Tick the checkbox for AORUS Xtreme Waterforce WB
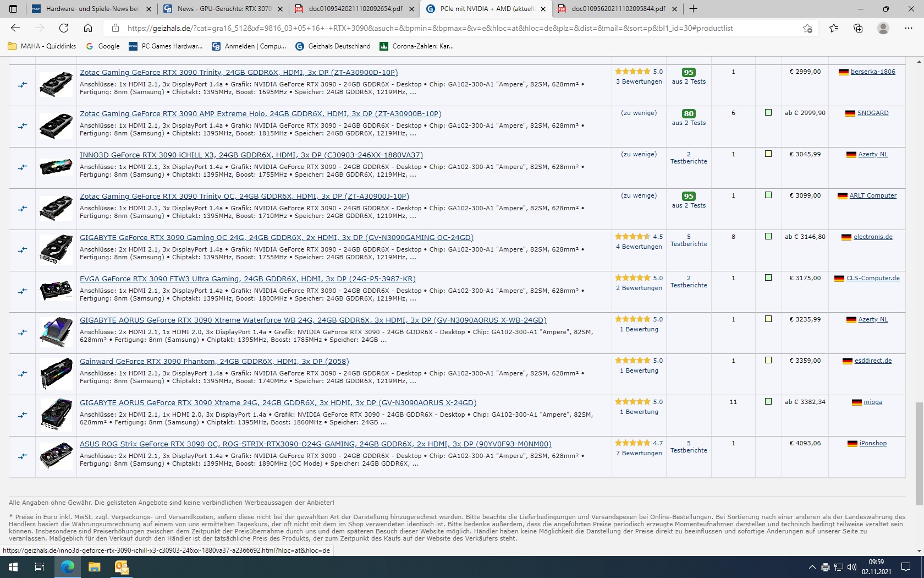This screenshot has width=924, height=578. [x=768, y=319]
